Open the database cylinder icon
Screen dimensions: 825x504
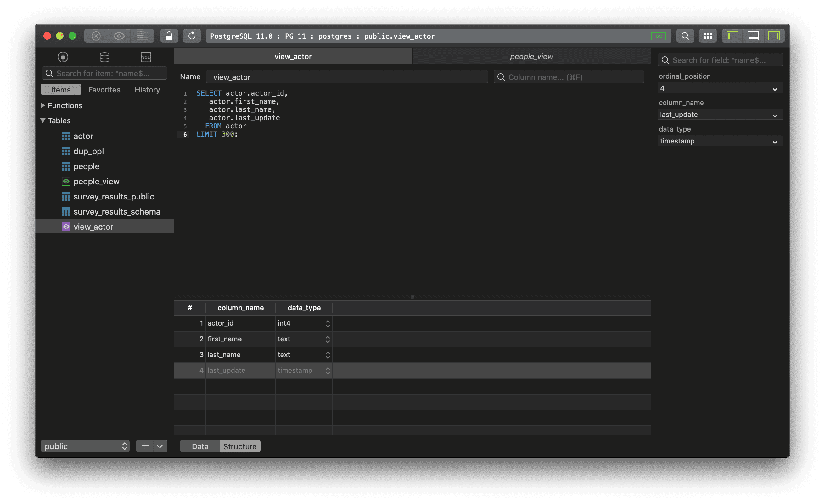pos(104,57)
